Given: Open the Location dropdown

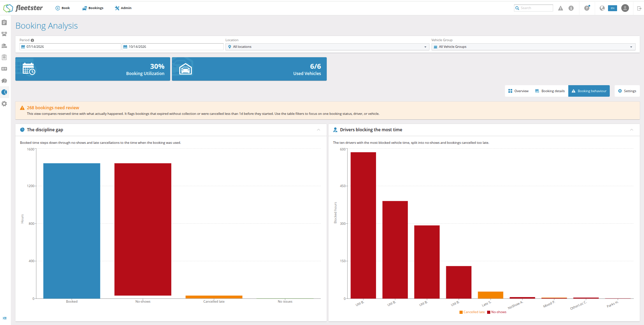Looking at the screenshot, I should (327, 47).
